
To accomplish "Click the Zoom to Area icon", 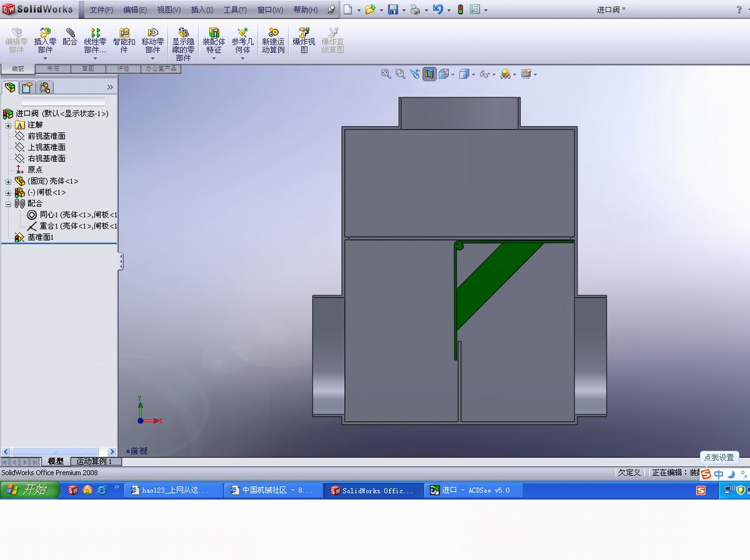I will point(400,74).
